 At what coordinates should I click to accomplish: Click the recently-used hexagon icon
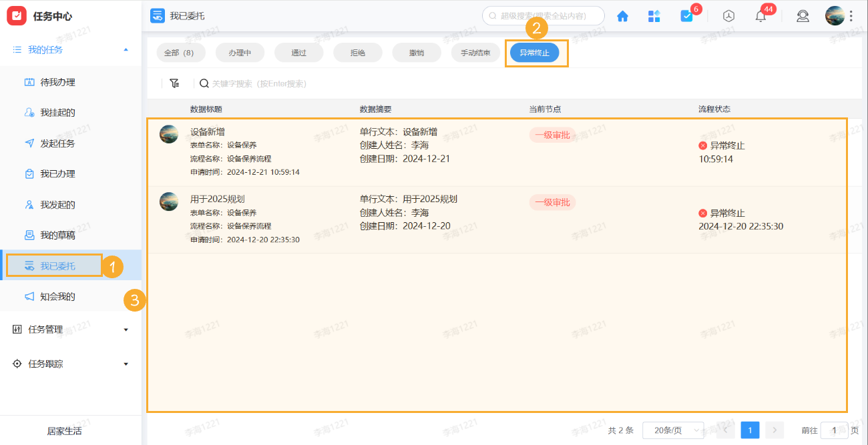(728, 15)
